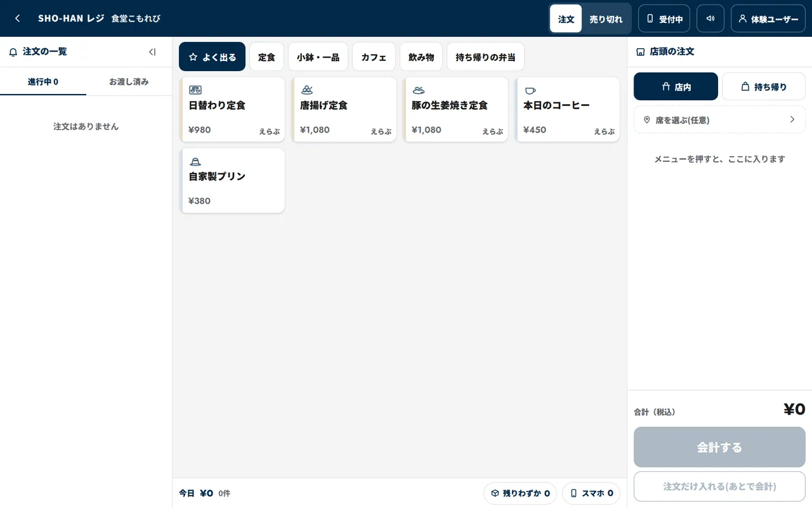Click the pudding icon on 自家製プリン
The height and width of the screenshot is (508, 812).
[x=195, y=161]
